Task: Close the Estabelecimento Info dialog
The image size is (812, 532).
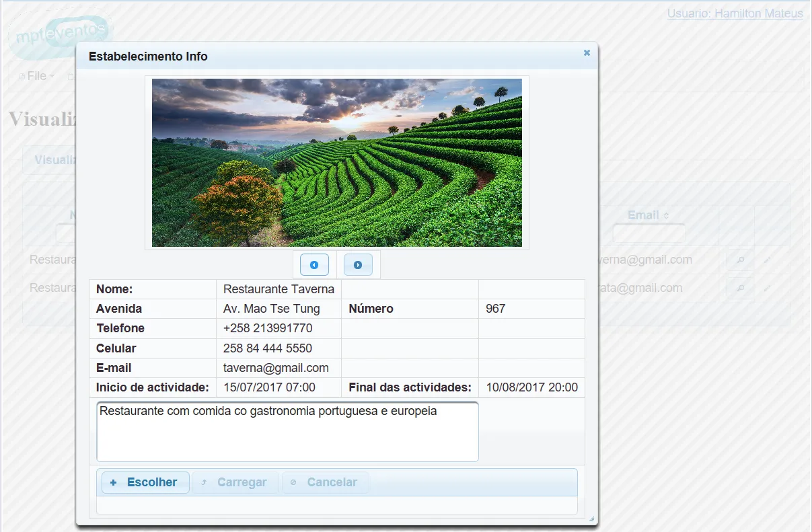Action: [587, 52]
